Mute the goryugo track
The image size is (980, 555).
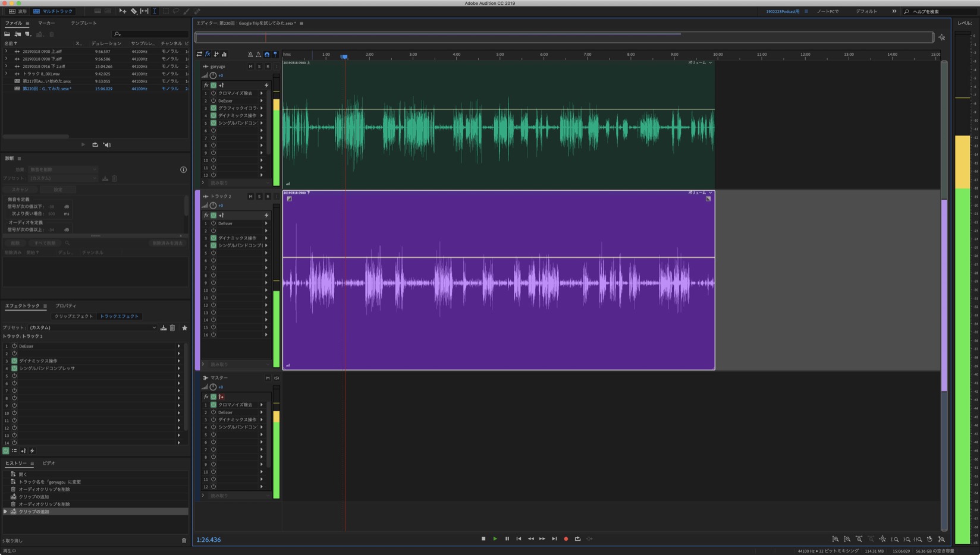250,67
